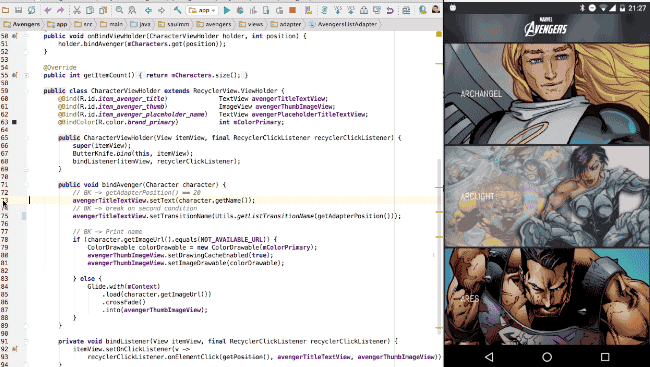Open the Ares card in the emulator

click(x=547, y=297)
